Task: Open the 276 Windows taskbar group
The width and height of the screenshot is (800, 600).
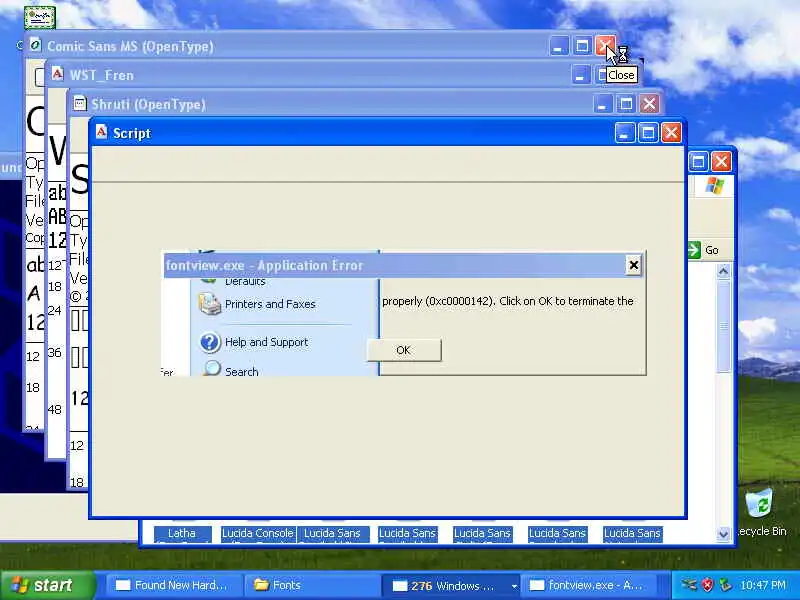Action: pyautogui.click(x=452, y=585)
